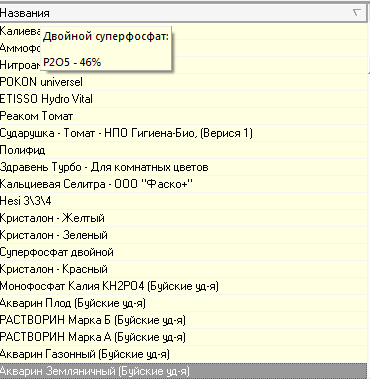Select the Hesi 3\3\4 row
This screenshot has width=370, height=379.
pos(183,201)
